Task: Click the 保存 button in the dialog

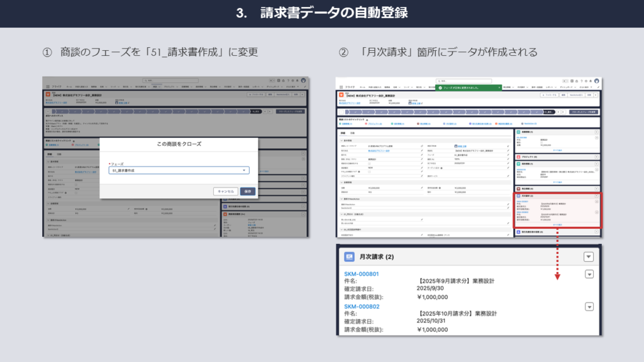Action: point(248,191)
